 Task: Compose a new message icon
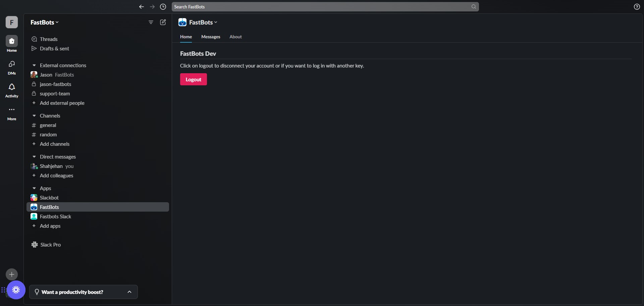(x=163, y=22)
